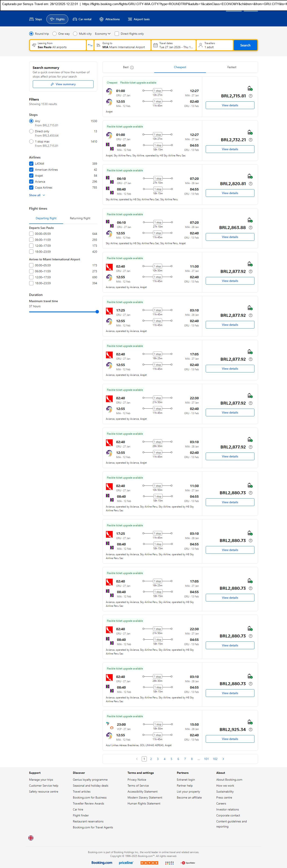The width and height of the screenshot is (287, 868).
Task: Click the Maximum travel time slider handle
Action: (97, 312)
